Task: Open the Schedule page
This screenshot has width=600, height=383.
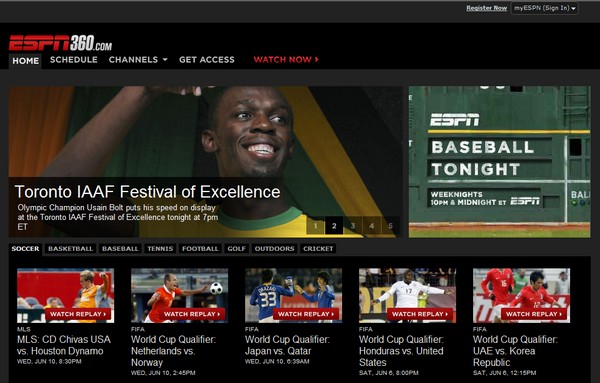Action: pos(73,60)
